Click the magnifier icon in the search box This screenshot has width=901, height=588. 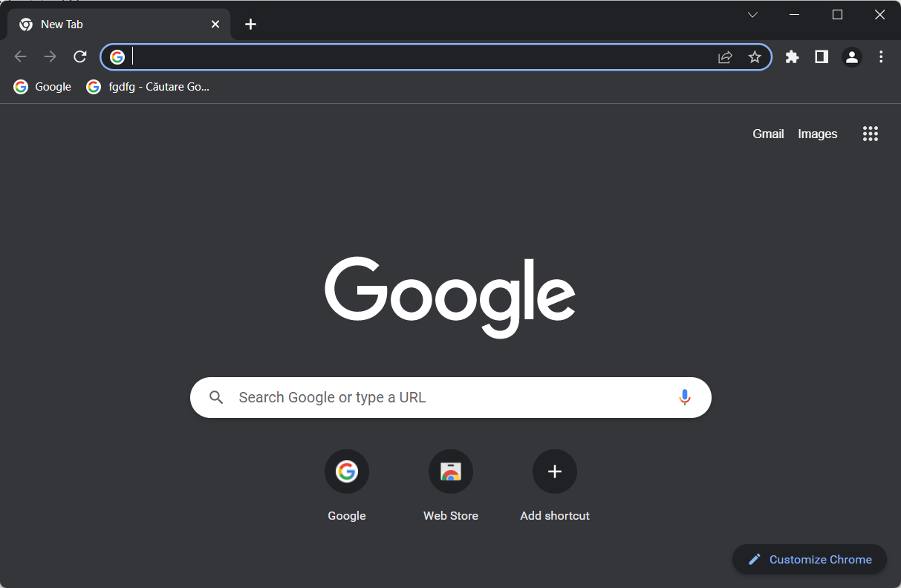[x=216, y=397]
